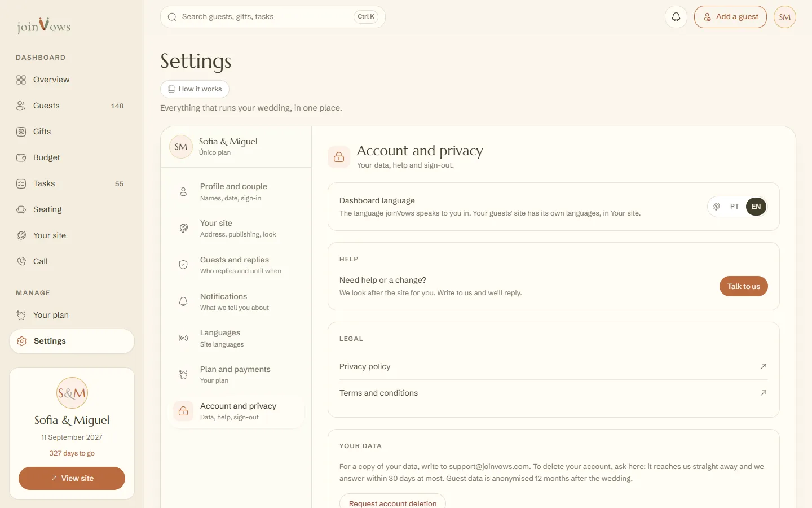Click the Guests count 148 in sidebar
Viewport: 812px width, 508px height.
point(117,106)
